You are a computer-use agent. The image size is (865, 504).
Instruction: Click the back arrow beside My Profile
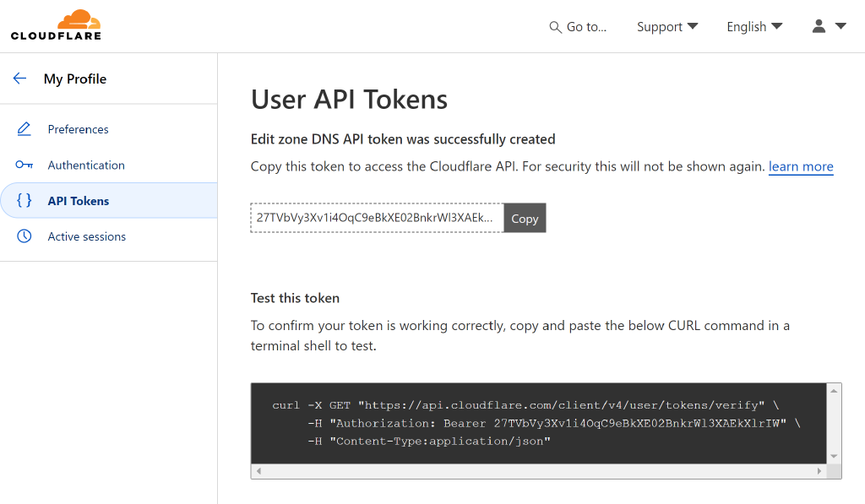coord(20,79)
